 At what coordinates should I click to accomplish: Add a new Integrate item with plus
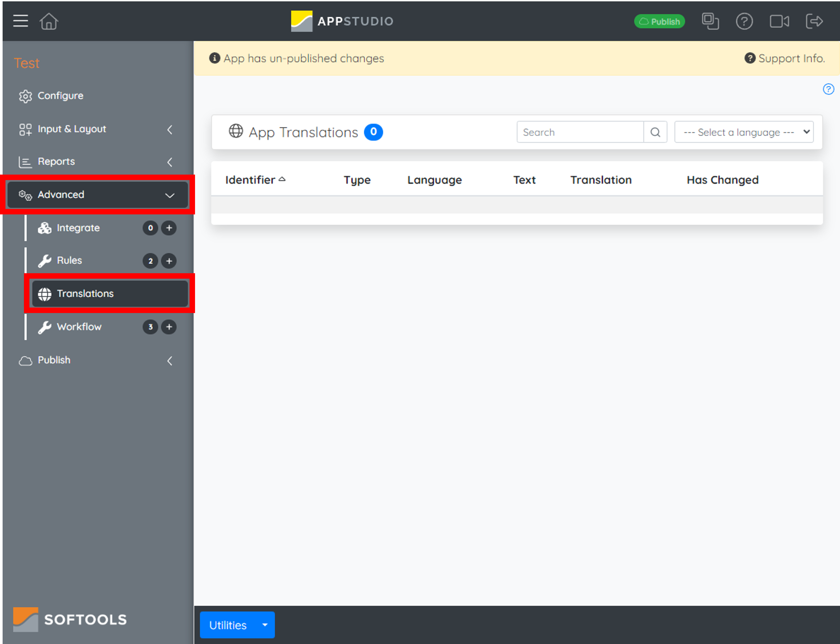(x=169, y=228)
